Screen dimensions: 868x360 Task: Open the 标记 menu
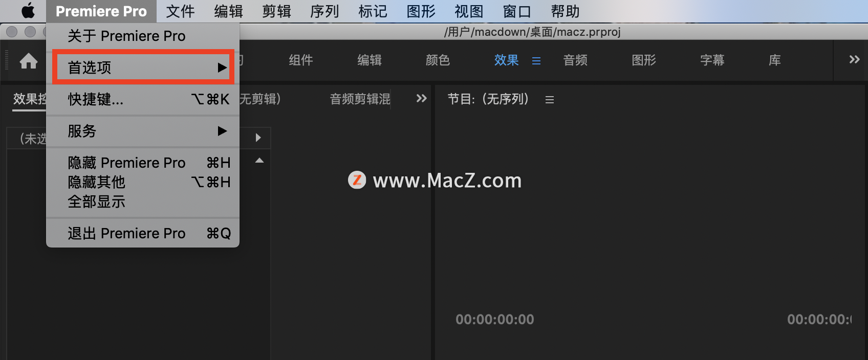[x=373, y=11]
